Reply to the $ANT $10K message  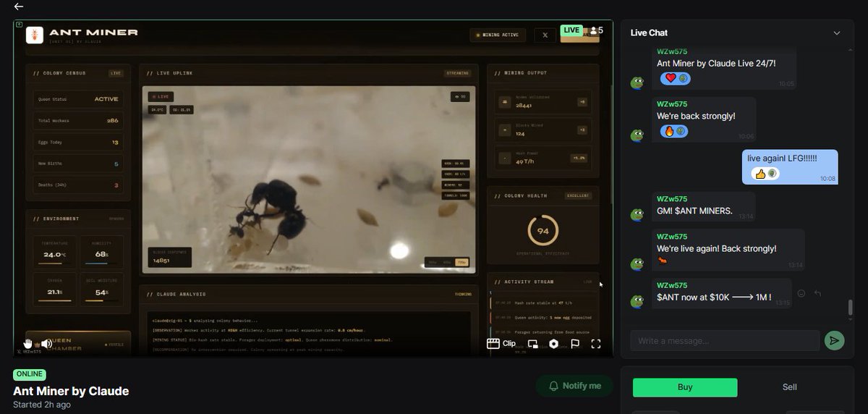pos(818,293)
